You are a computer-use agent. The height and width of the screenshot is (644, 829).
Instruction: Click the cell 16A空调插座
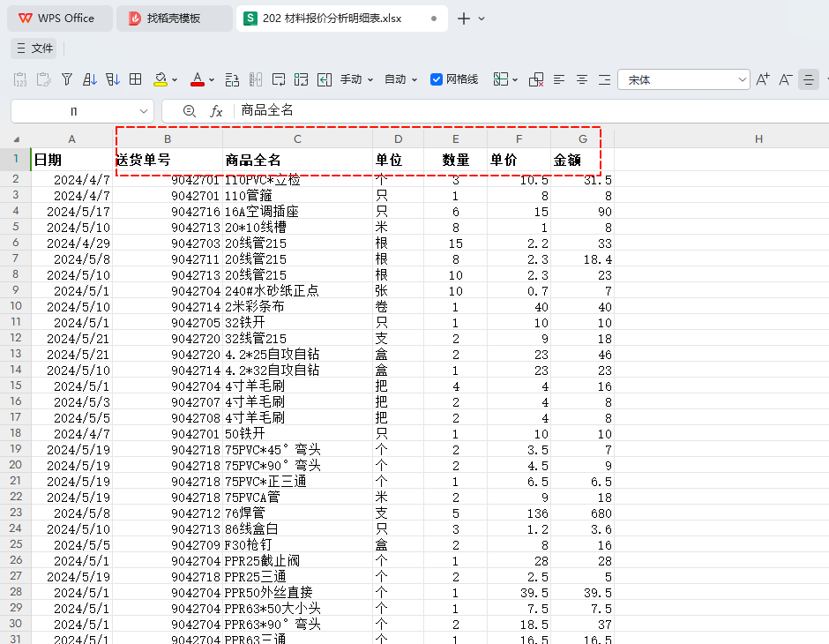[x=298, y=212]
